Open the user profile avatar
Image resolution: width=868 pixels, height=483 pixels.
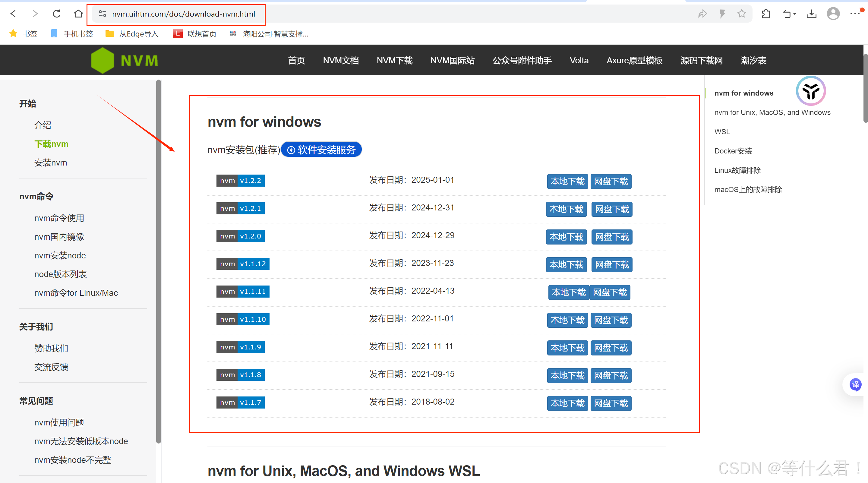coord(833,14)
